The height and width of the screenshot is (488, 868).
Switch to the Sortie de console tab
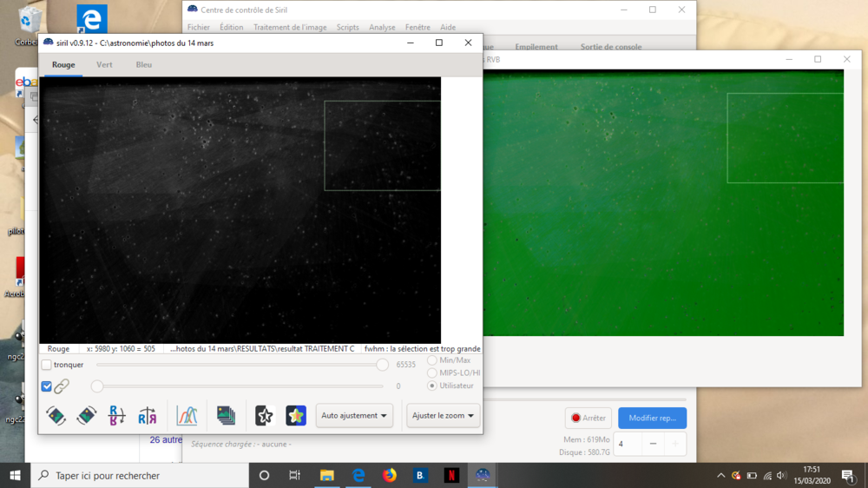coord(611,47)
